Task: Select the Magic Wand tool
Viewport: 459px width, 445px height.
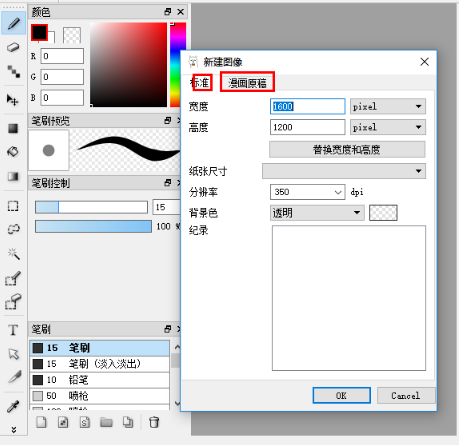Action: coord(13,254)
